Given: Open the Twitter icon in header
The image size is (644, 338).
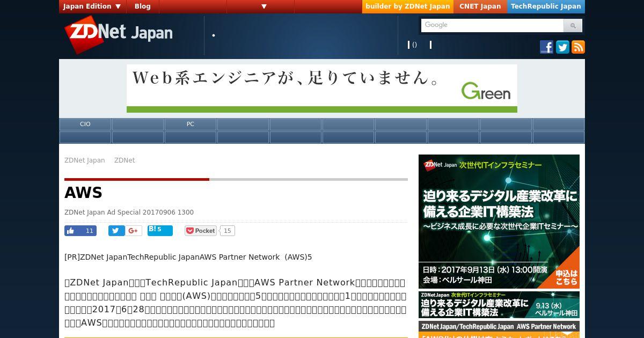Looking at the screenshot, I should click(562, 47).
